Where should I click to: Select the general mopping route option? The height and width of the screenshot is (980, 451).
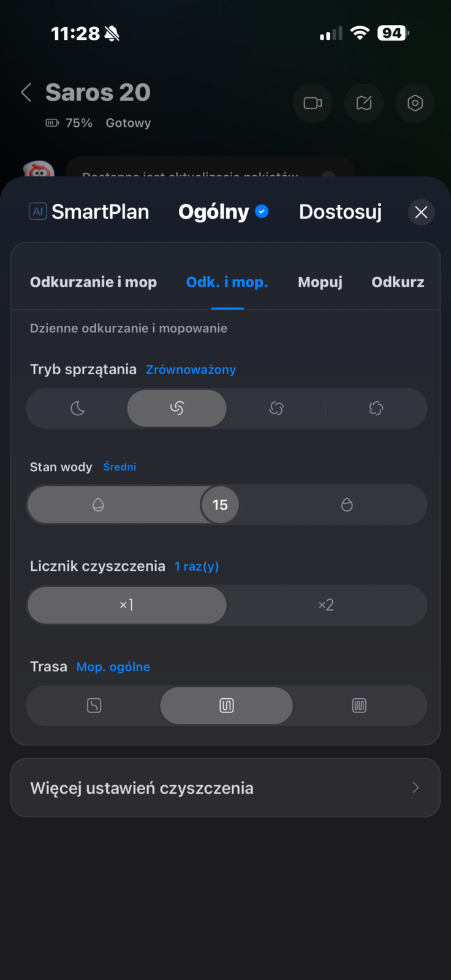click(x=227, y=706)
